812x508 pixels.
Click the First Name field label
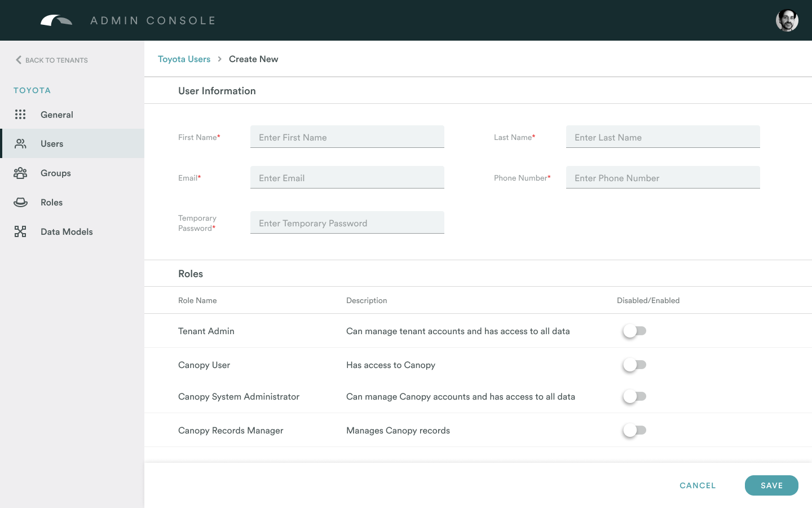point(199,137)
